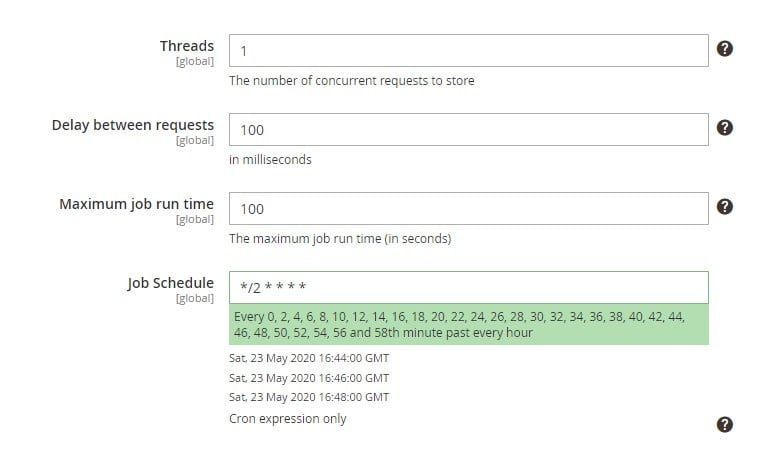The image size is (766, 453).
Task: Select the Maximum job run time field
Action: click(468, 209)
